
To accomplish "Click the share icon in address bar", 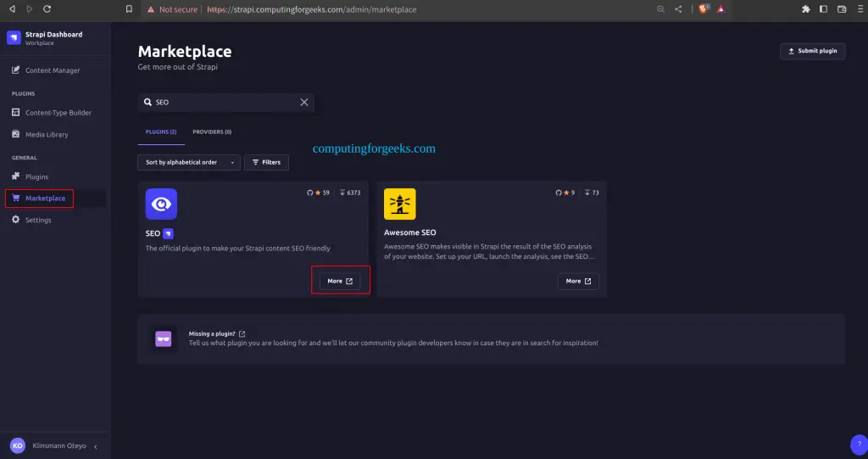I will coord(678,9).
